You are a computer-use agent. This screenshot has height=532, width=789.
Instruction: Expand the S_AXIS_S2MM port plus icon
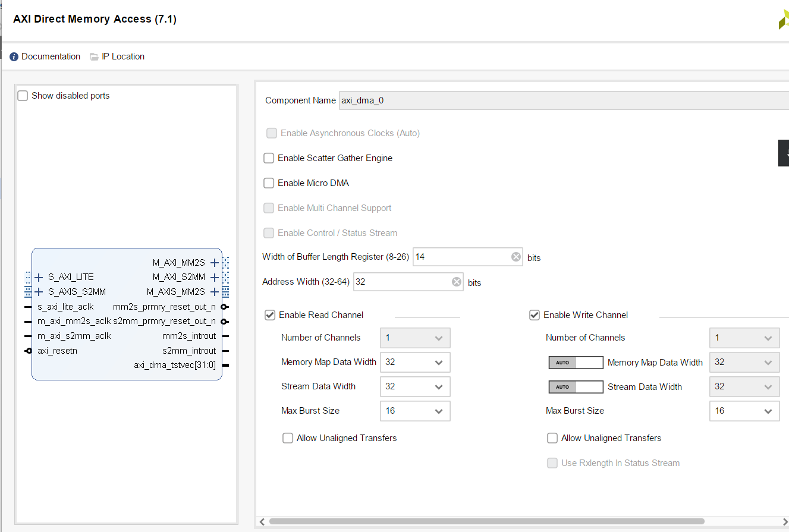39,292
